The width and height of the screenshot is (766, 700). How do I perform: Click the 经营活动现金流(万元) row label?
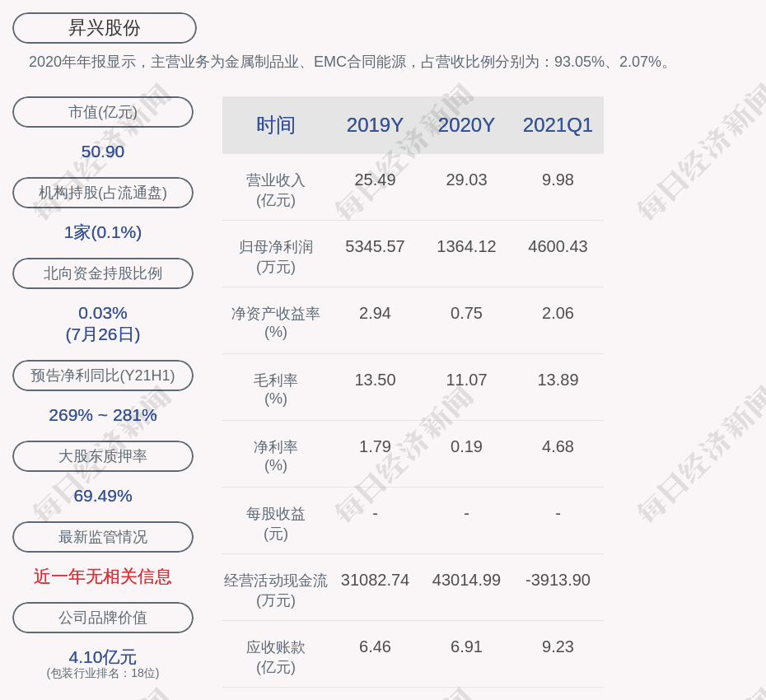click(x=276, y=590)
